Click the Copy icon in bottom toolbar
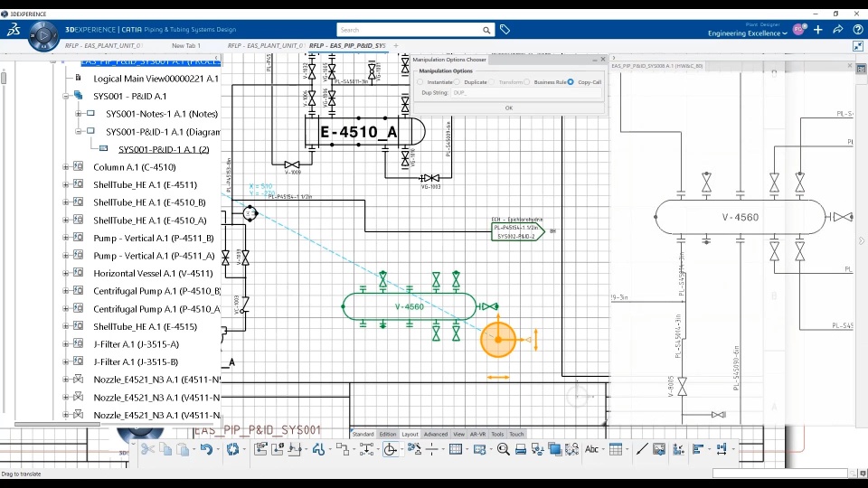Image resolution: width=868 pixels, height=488 pixels. (165, 449)
